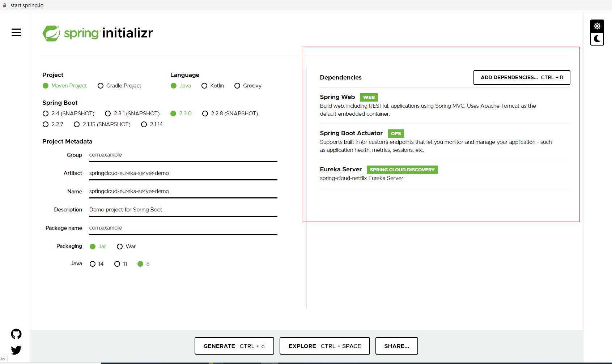The height and width of the screenshot is (364, 612).
Task: Choose Java language
Action: coord(180,86)
